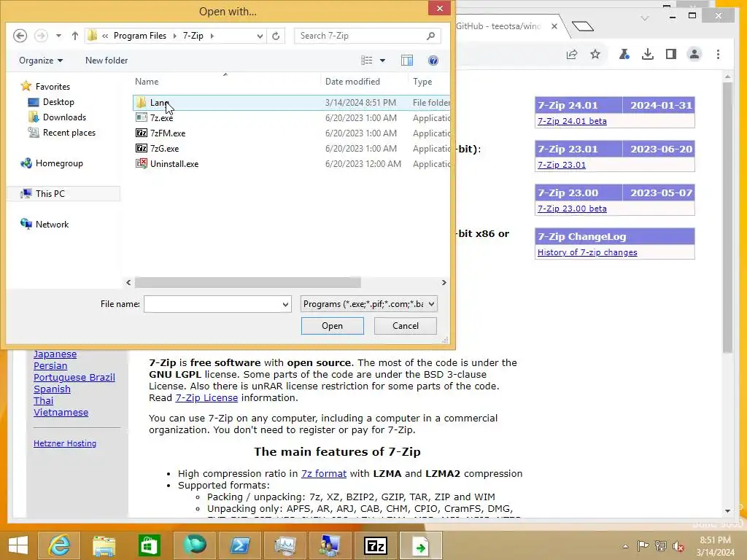Select Desktop in navigation pane
The width and height of the screenshot is (747, 560).
(x=58, y=102)
